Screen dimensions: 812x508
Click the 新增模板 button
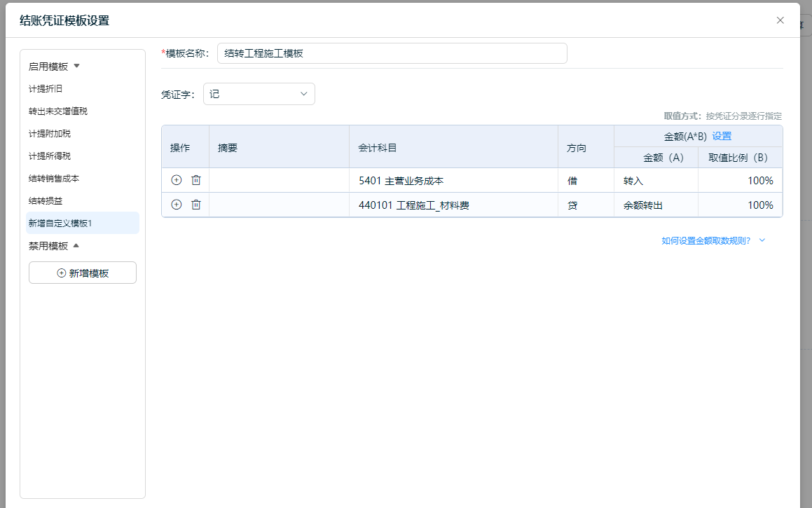83,273
